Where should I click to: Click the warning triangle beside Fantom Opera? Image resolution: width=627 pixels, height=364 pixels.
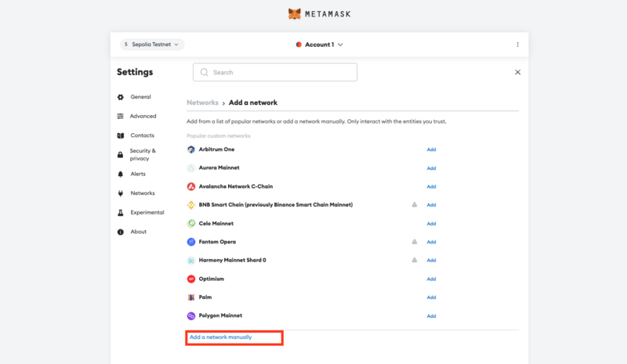415,242
